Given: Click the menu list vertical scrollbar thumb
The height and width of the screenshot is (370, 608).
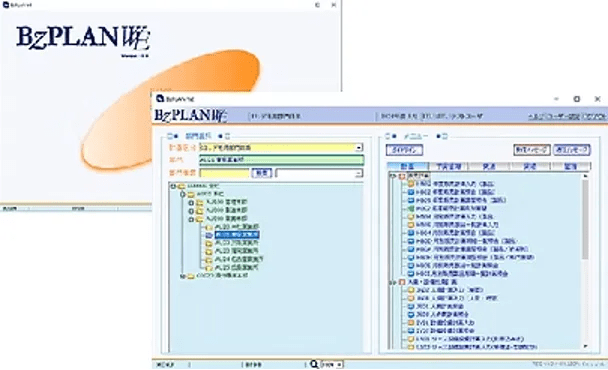Looking at the screenshot, I should [x=586, y=220].
